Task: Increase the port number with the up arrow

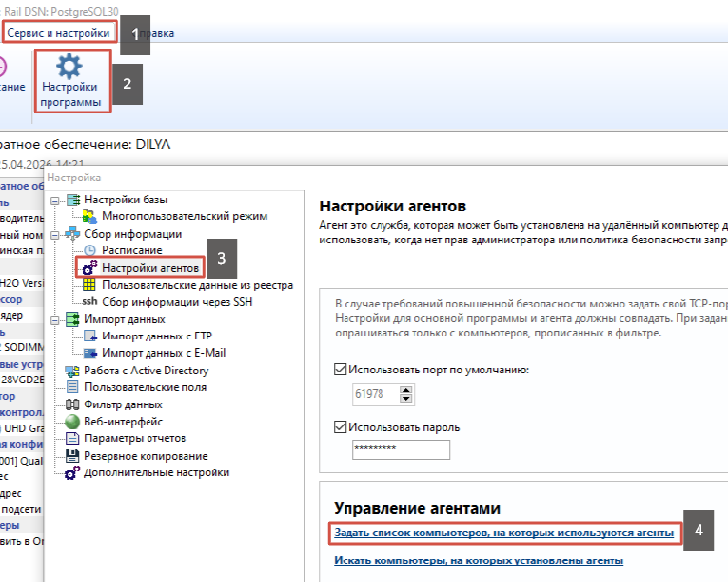Action: coord(406,390)
